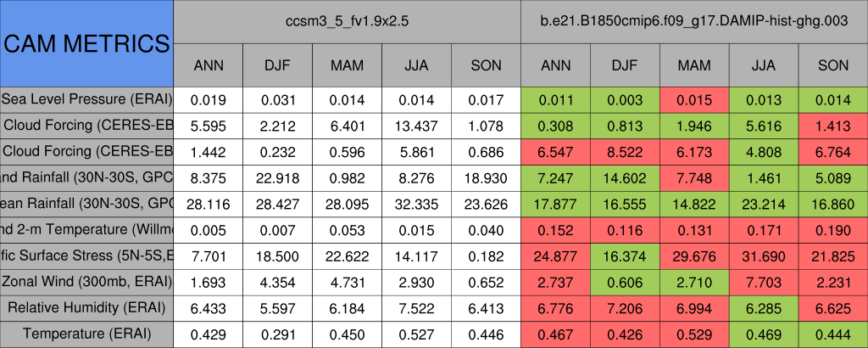Select the SON header under the DAMIP-hist-ghg model

pyautogui.click(x=833, y=65)
